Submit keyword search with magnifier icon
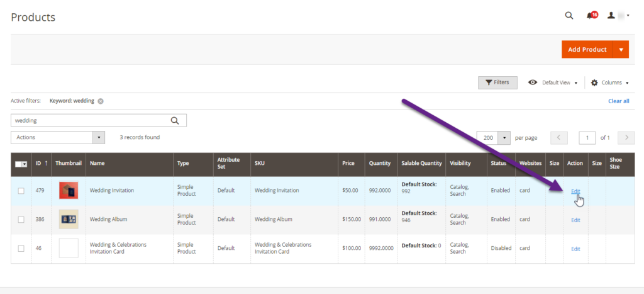The width and height of the screenshot is (644, 294). point(175,120)
